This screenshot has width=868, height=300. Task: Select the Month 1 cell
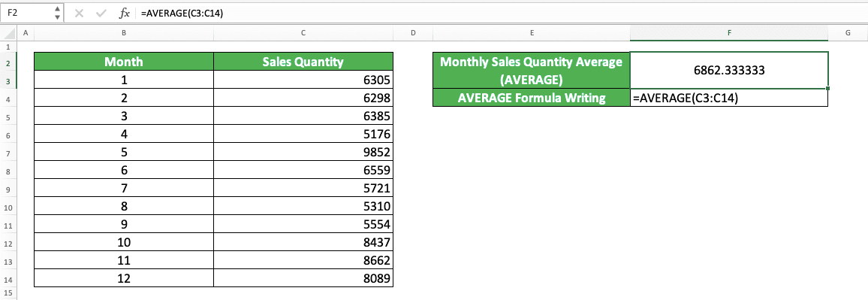pyautogui.click(x=123, y=80)
